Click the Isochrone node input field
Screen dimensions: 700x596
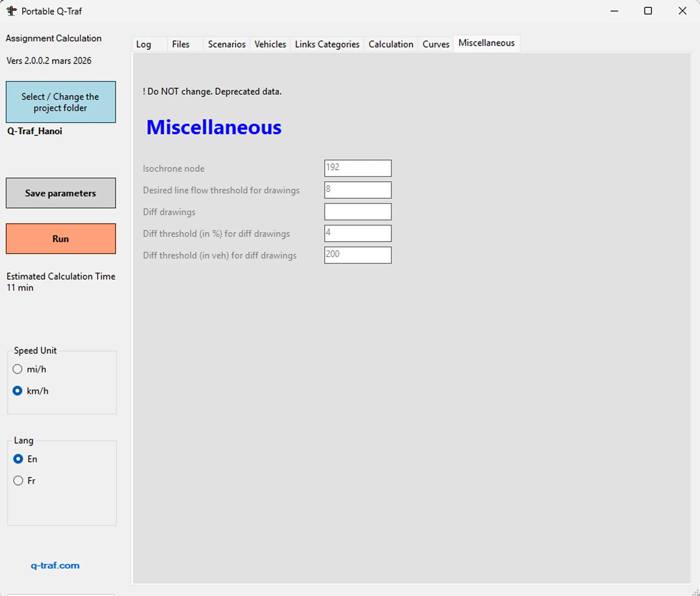[358, 168]
